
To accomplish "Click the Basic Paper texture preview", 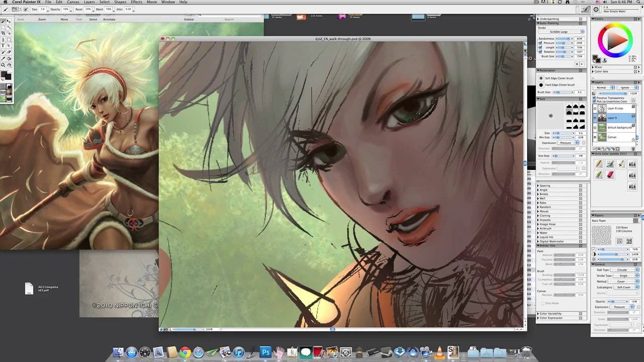I will point(601,235).
